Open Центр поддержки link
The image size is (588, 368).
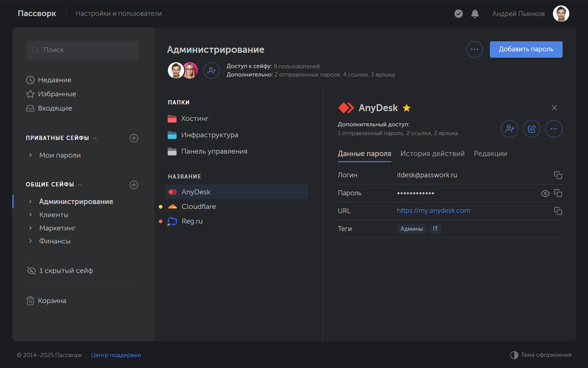116,355
